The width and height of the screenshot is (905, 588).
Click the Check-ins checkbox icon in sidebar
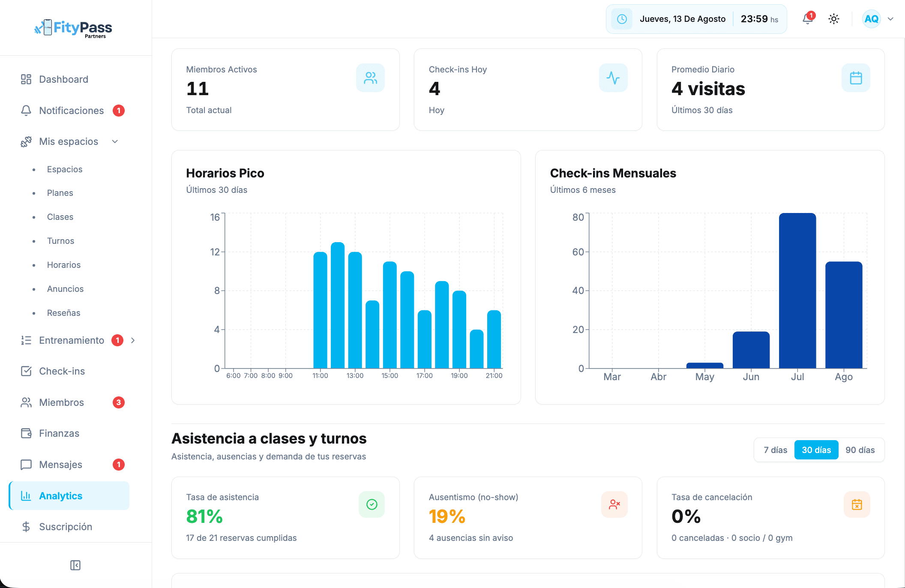point(26,371)
